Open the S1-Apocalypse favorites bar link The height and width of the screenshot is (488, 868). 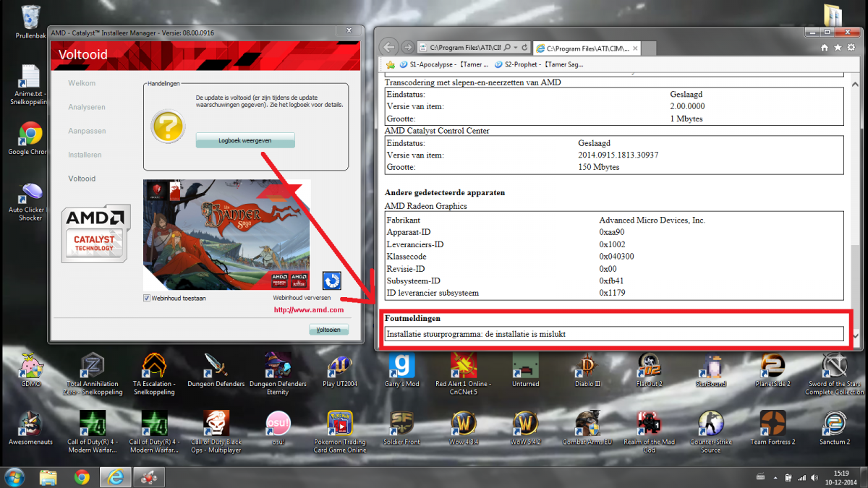click(443, 64)
